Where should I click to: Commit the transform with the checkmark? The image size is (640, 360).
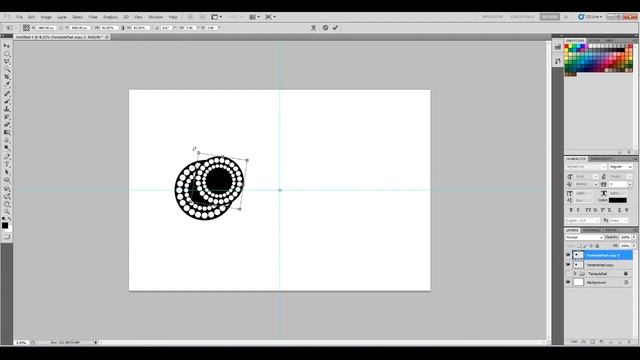click(335, 28)
